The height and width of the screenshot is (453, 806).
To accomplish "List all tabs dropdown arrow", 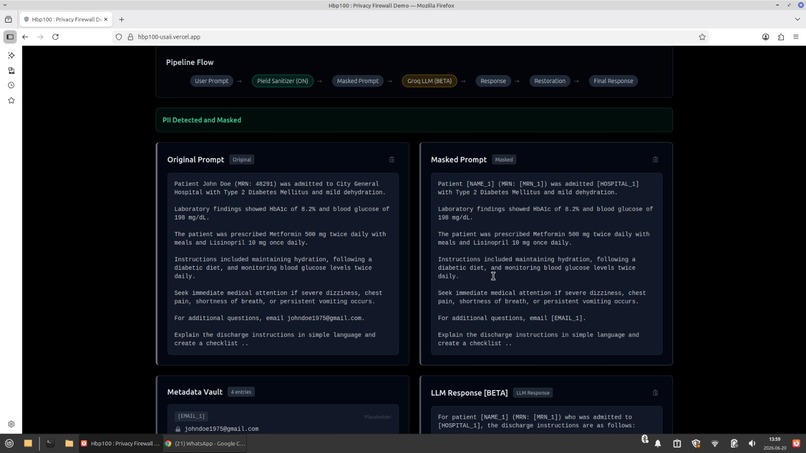I will 797,20.
